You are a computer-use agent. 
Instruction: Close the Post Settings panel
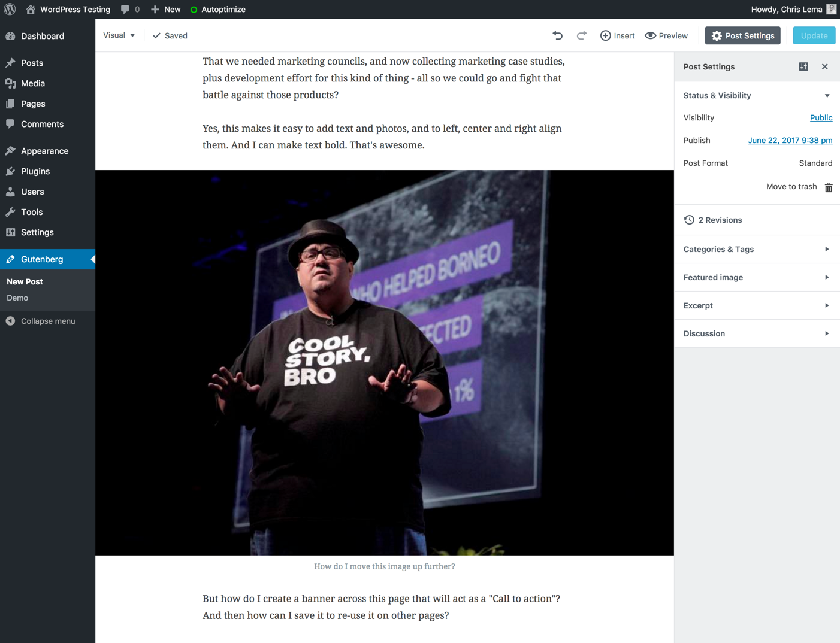click(x=825, y=66)
